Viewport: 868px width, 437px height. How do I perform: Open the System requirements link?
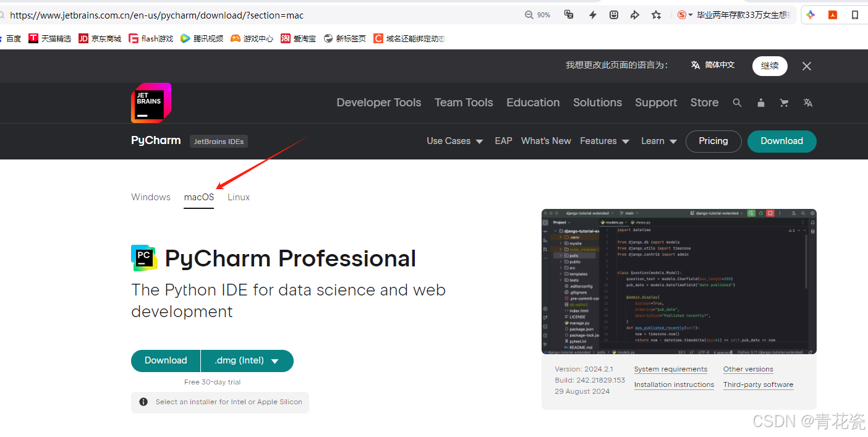(671, 369)
